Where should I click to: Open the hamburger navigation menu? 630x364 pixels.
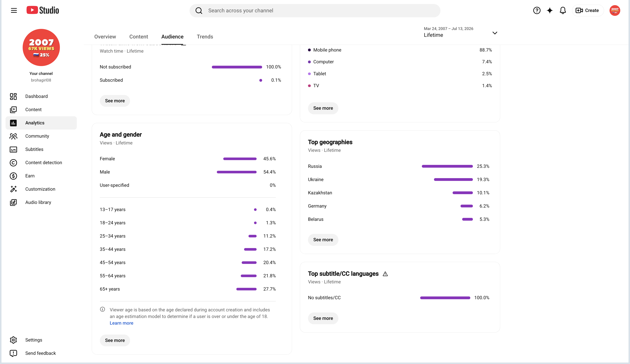[x=14, y=10]
